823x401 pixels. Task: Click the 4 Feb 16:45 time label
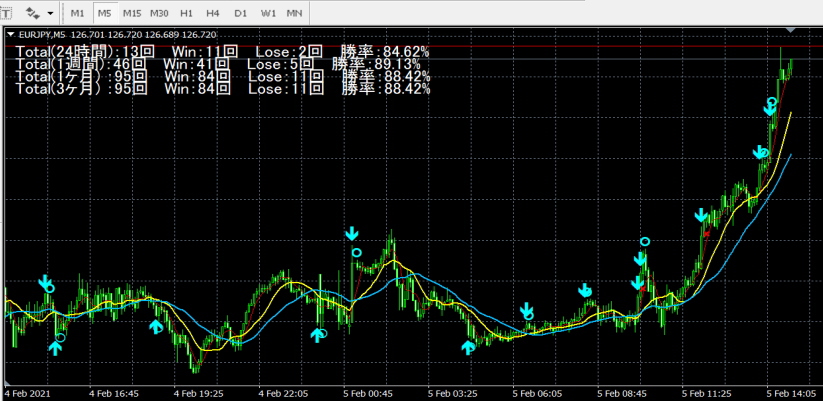coord(113,393)
